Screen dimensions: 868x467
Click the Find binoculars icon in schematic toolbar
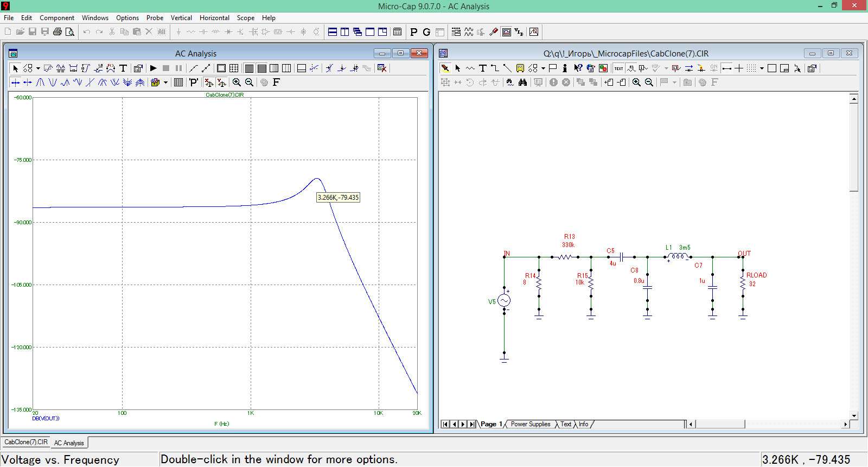[522, 83]
